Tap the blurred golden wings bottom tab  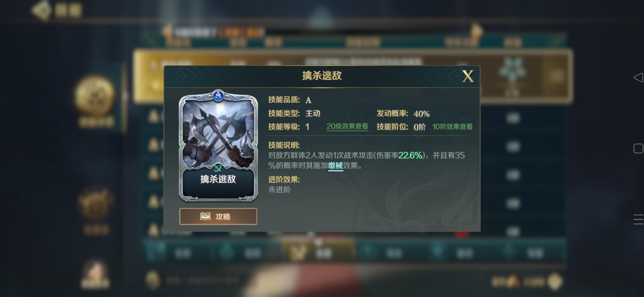coord(299,252)
